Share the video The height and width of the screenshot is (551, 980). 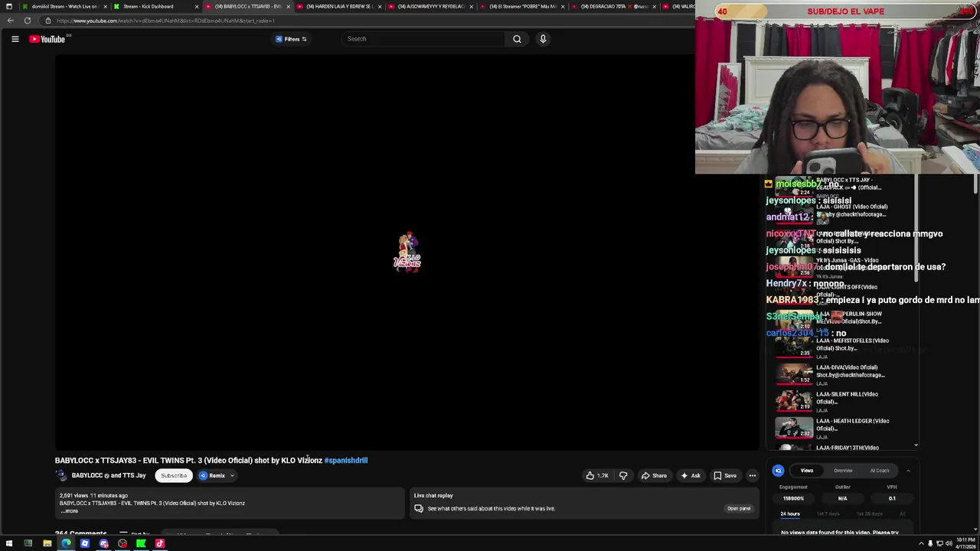[x=654, y=475]
